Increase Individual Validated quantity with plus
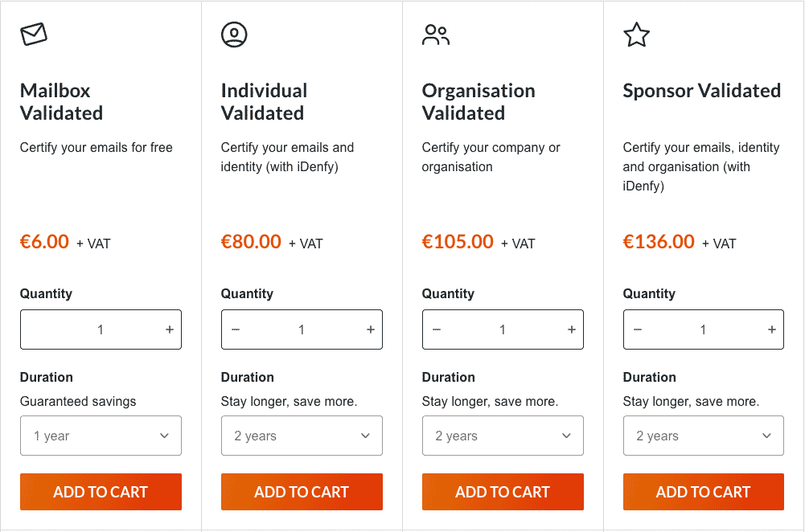The height and width of the screenshot is (532, 805). (371, 329)
